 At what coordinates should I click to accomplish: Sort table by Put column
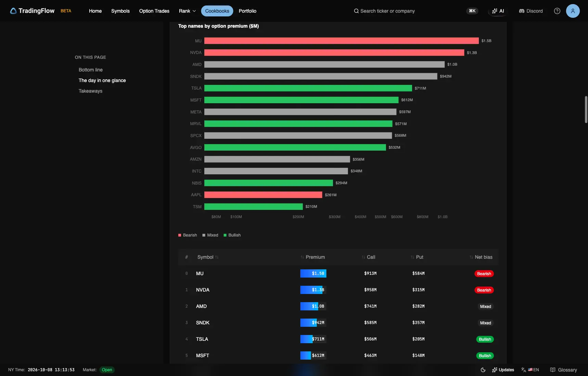(417, 257)
